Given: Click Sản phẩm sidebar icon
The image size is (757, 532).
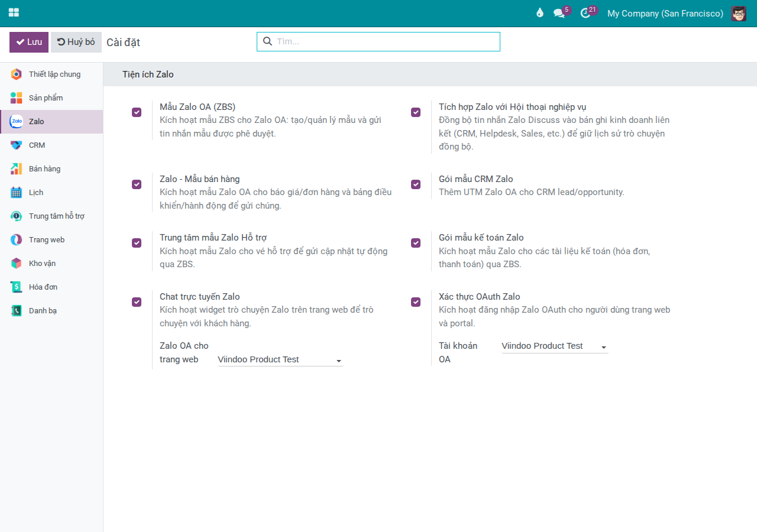Looking at the screenshot, I should 16,98.
